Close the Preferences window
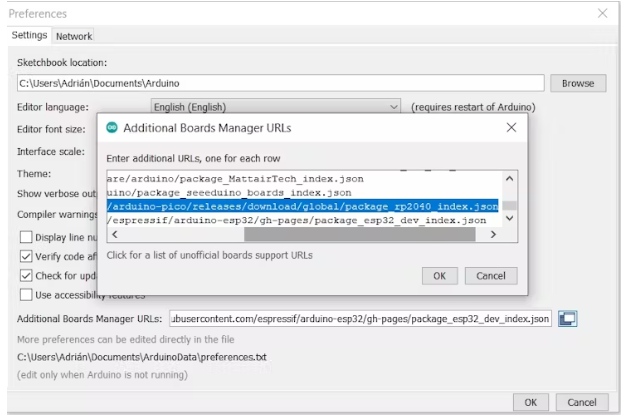Image resolution: width=627 pixels, height=416 pixels. click(x=602, y=13)
